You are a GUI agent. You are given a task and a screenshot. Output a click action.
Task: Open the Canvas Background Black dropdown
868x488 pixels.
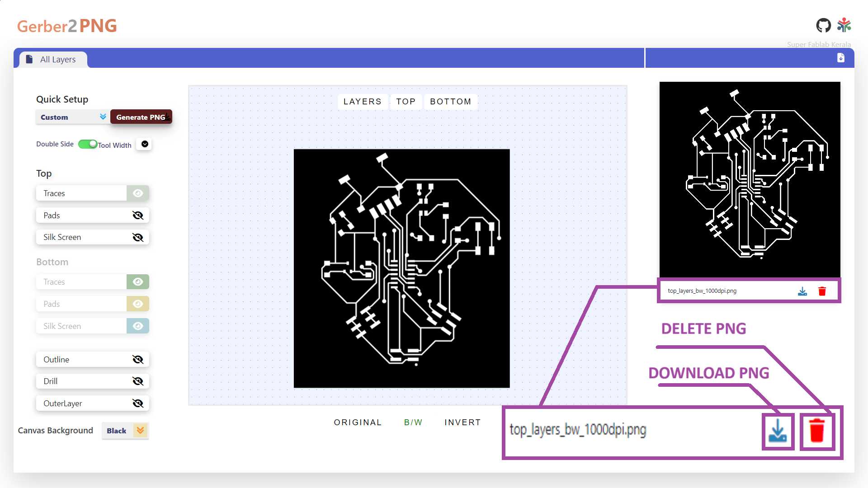point(125,431)
